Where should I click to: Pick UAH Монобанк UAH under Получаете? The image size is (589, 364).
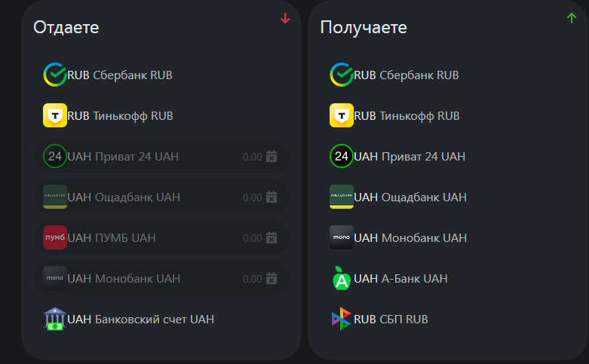(448, 237)
